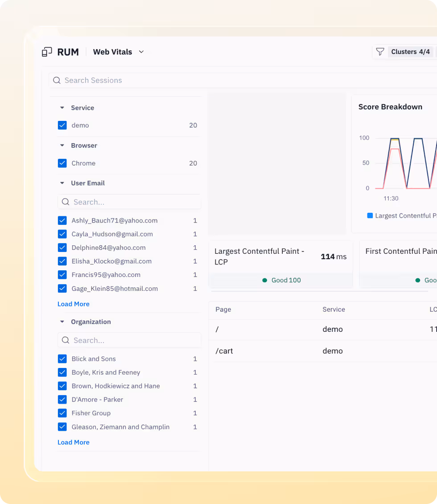The width and height of the screenshot is (437, 504).
Task: Click the filter funnel icon
Action: [380, 52]
